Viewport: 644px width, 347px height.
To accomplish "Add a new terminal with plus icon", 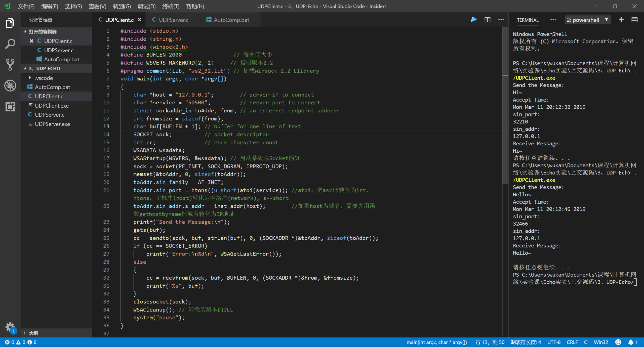I will (621, 20).
